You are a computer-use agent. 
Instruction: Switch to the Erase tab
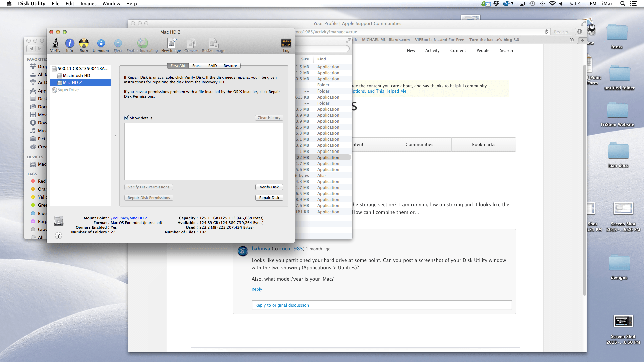pyautogui.click(x=197, y=66)
